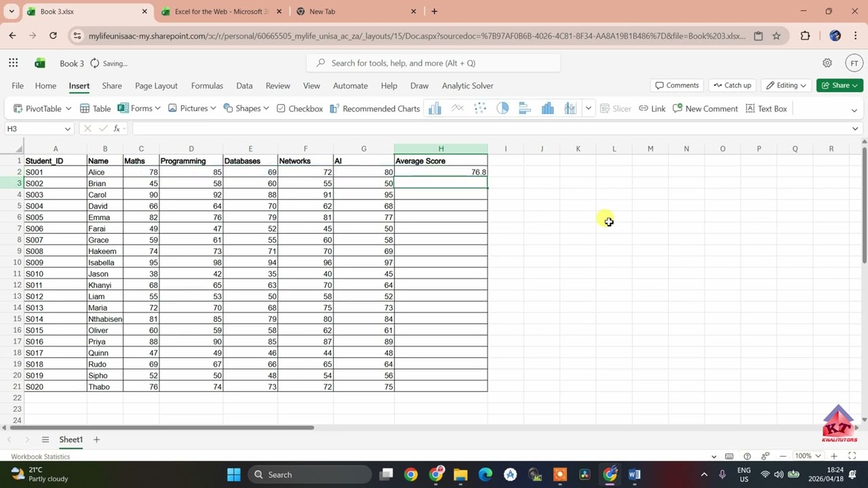Viewport: 868px width, 488px height.
Task: Insert a line chart from the ribbon
Action: (x=458, y=108)
